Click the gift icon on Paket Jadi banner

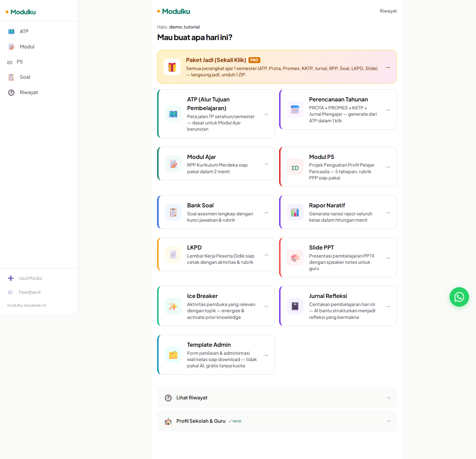(x=172, y=67)
